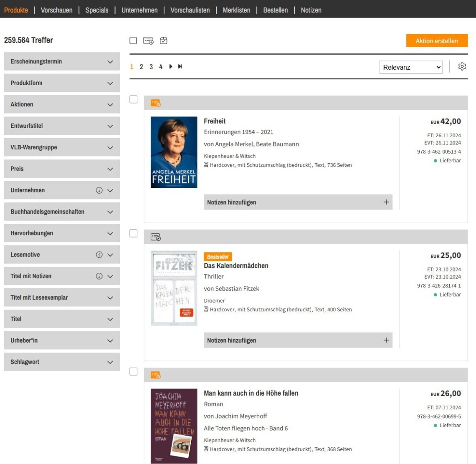Click the add-to-list icon in the toolbar
This screenshot has width=476, height=464.
coord(148,40)
